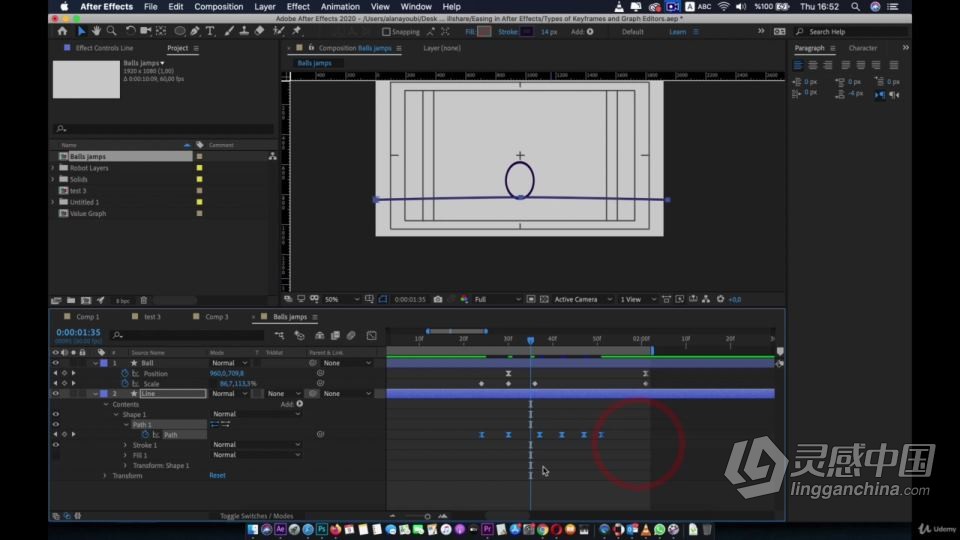Select the Brush tool
Viewport: 960px width, 540px height.
coord(229,31)
